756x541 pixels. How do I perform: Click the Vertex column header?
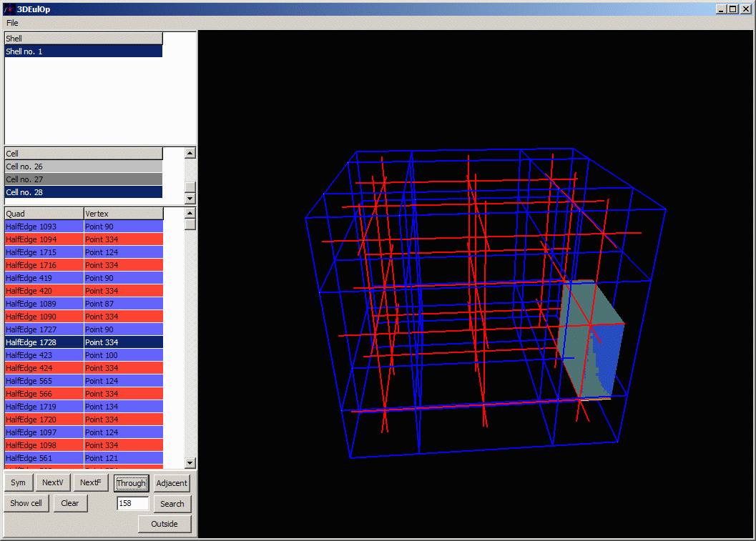tap(123, 214)
